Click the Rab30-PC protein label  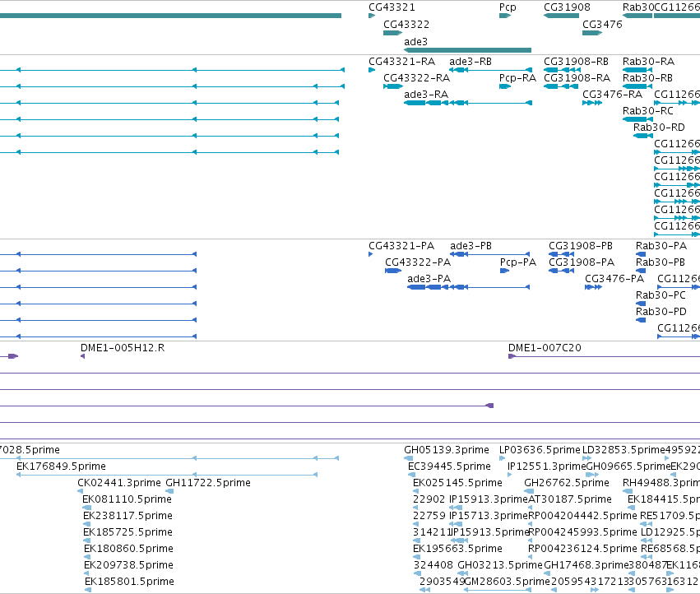661,295
